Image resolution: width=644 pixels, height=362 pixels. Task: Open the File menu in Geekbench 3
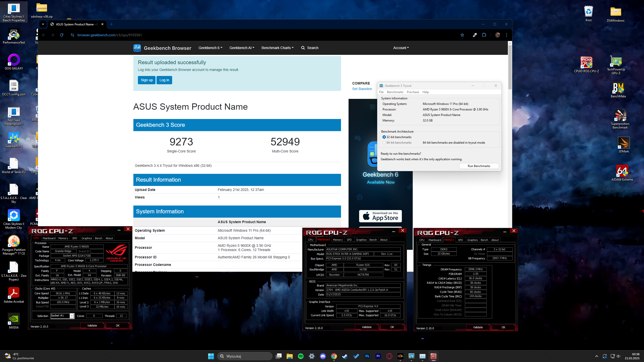point(381,92)
